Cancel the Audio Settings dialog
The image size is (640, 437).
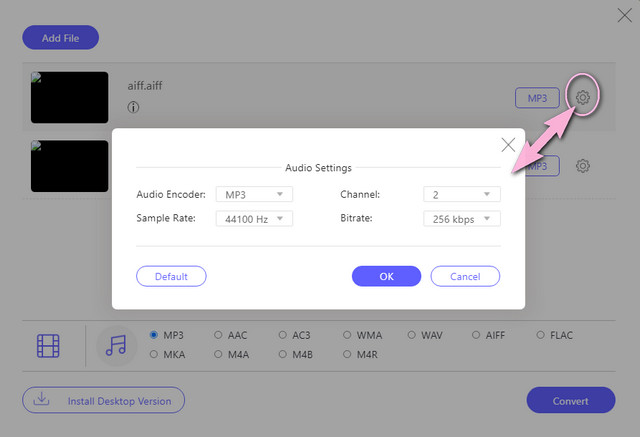[x=465, y=276]
